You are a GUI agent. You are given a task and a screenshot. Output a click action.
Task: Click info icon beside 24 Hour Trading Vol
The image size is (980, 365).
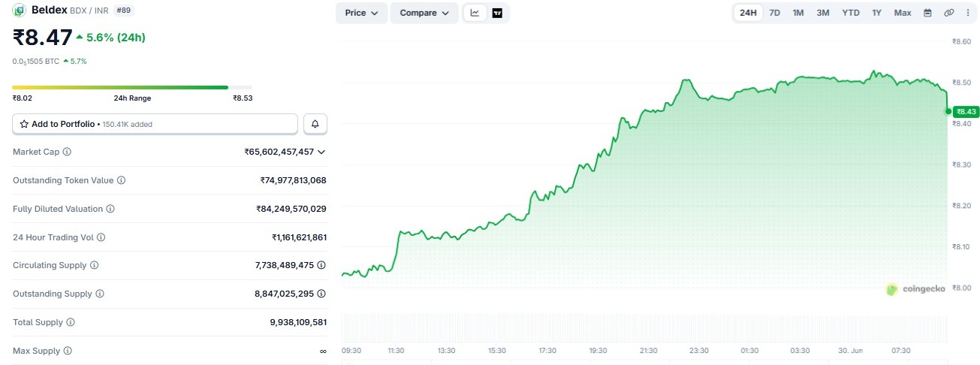pyautogui.click(x=101, y=237)
